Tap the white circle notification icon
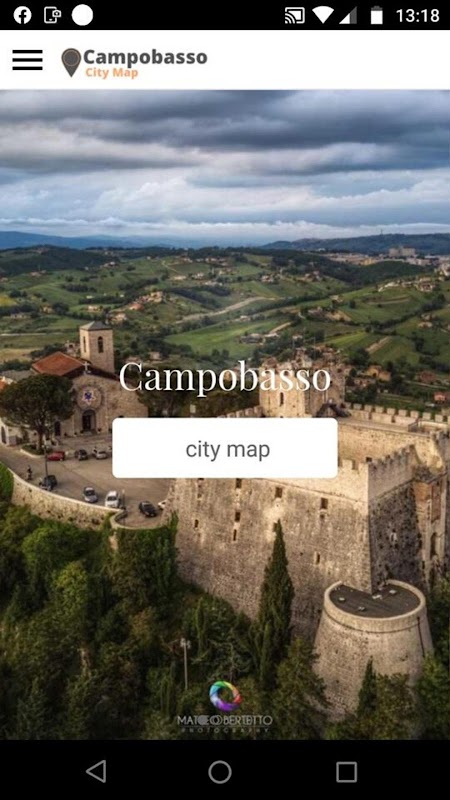Image resolution: width=450 pixels, height=800 pixels. tap(82, 15)
